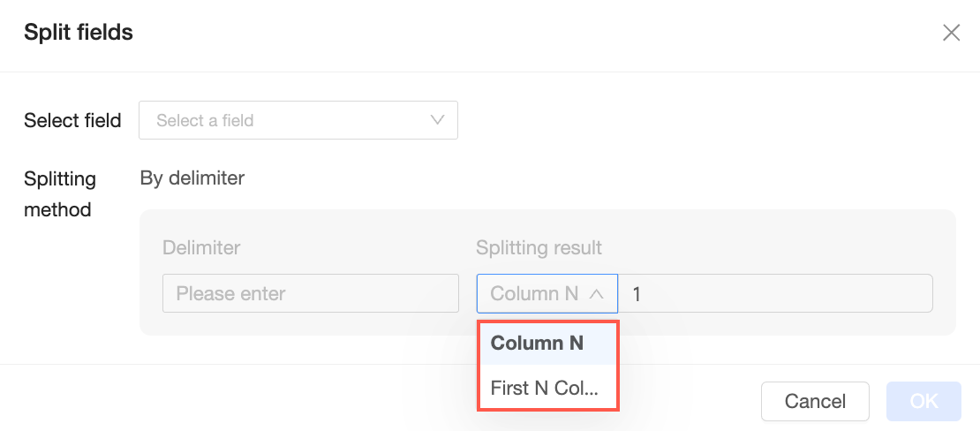Screen dimensions: 980x431
Task: Choose the 'Column N' option in list
Action: coord(537,344)
